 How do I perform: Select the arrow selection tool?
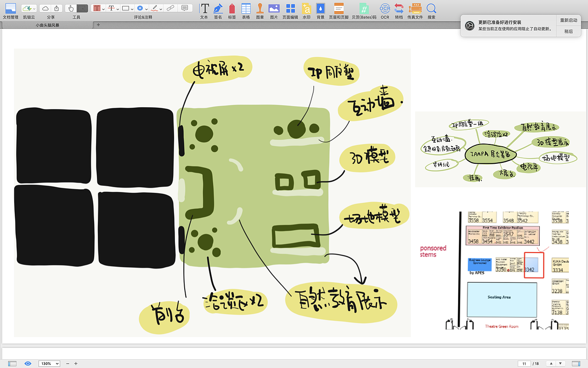point(82,8)
